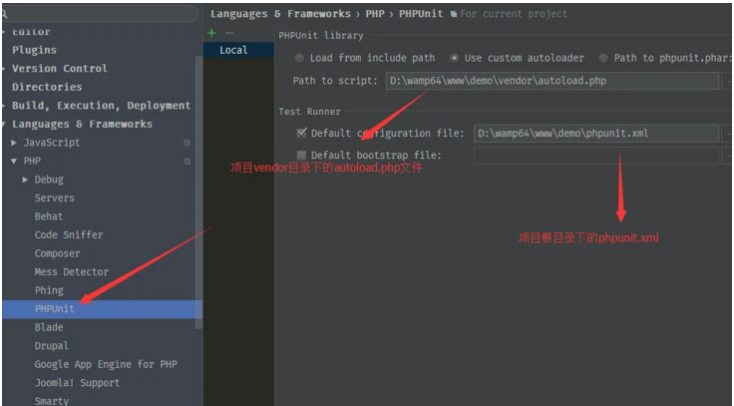The image size is (734, 406).
Task: Expand the Debug tree node
Action: pyautogui.click(x=25, y=179)
